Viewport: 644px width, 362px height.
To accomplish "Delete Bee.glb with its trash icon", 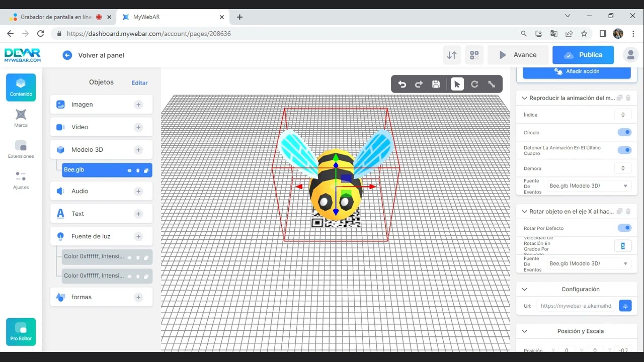I will coord(138,170).
